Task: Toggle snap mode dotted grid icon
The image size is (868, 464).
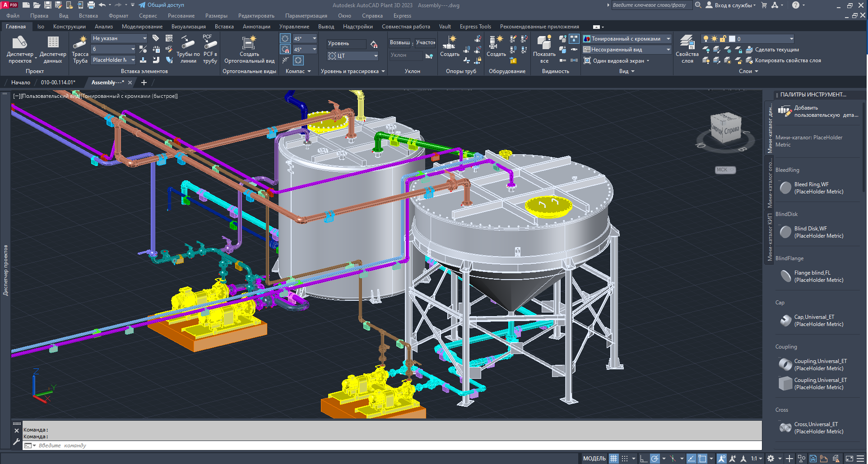Action: [625, 459]
